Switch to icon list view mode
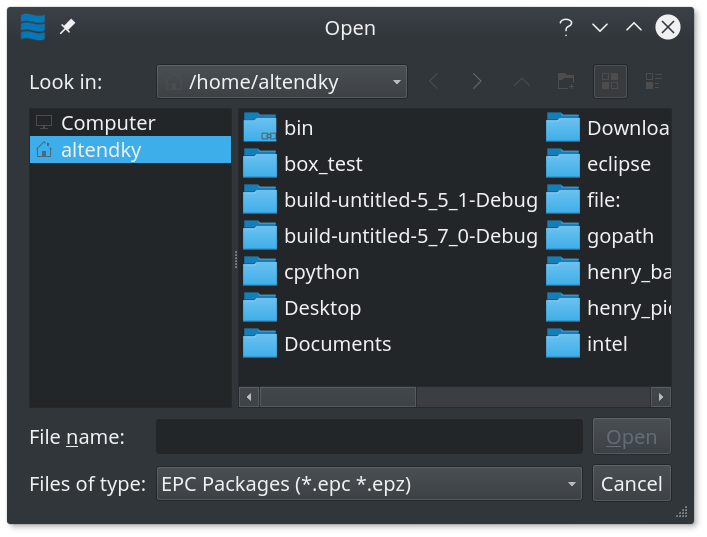This screenshot has width=707, height=537. (610, 82)
